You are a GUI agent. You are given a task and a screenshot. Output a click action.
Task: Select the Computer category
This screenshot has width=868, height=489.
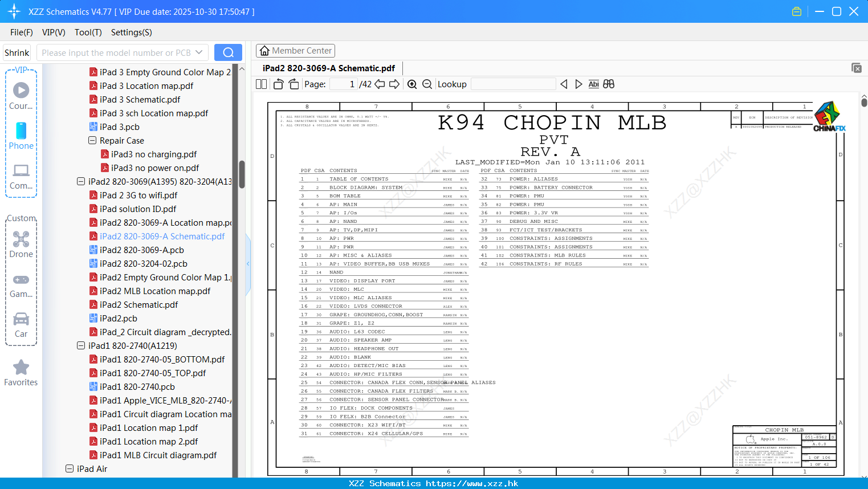21,176
